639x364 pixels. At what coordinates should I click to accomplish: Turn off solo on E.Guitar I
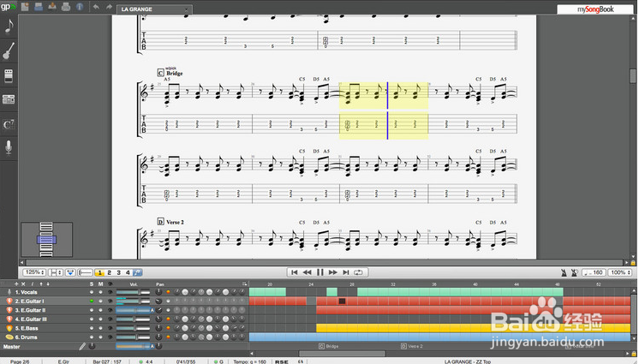point(92,301)
